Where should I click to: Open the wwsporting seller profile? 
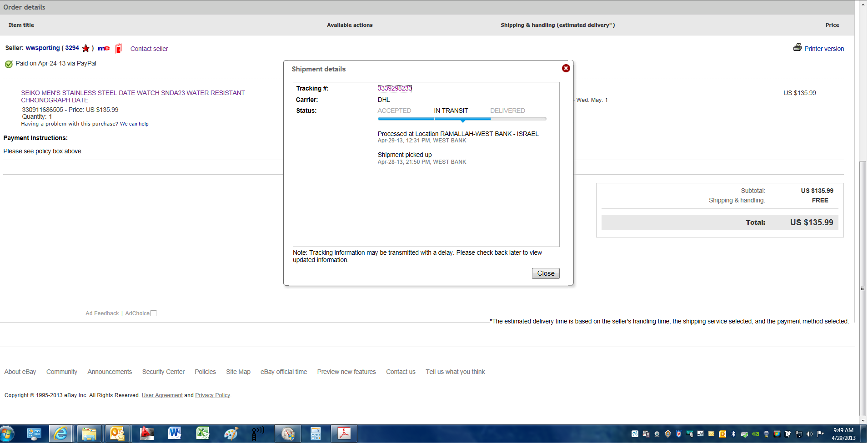[42, 48]
